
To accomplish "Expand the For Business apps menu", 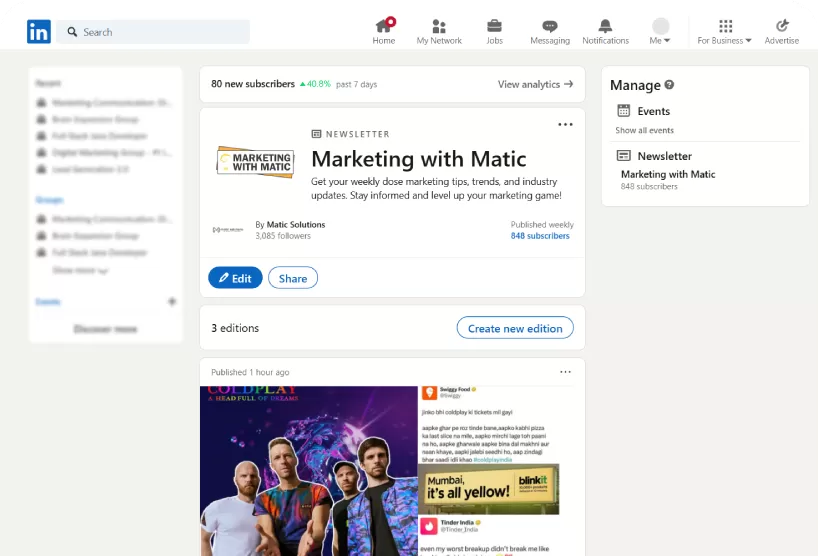I will point(725,31).
